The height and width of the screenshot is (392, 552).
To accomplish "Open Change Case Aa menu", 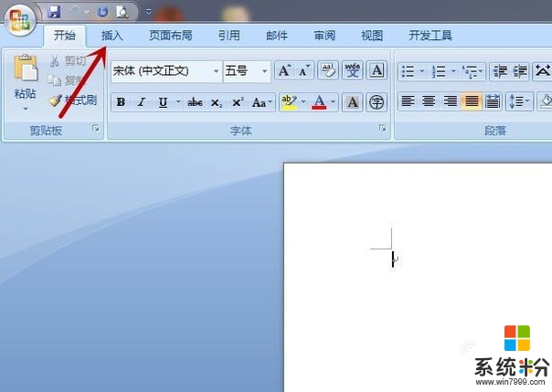I will pos(262,102).
